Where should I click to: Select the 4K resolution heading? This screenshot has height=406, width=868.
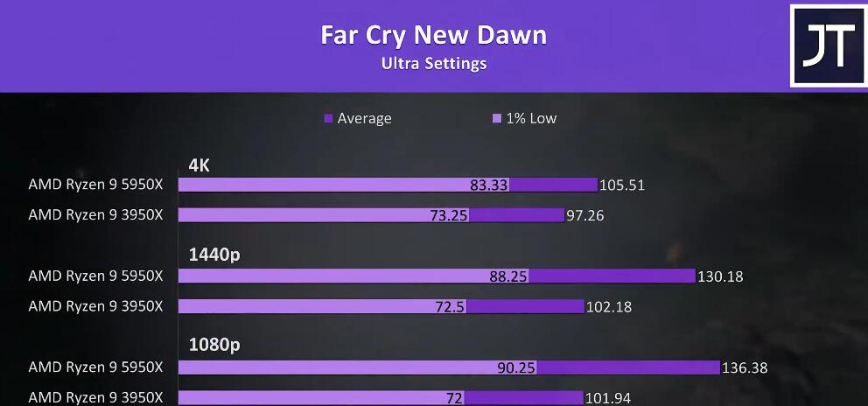coord(199,164)
